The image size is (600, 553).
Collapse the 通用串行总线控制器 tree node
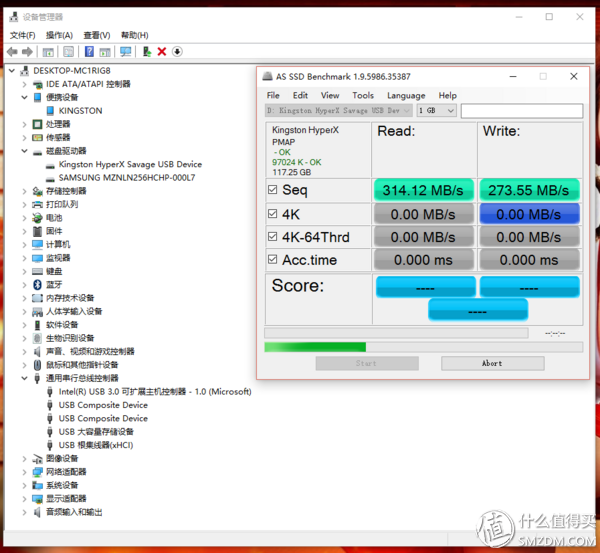pos(25,378)
